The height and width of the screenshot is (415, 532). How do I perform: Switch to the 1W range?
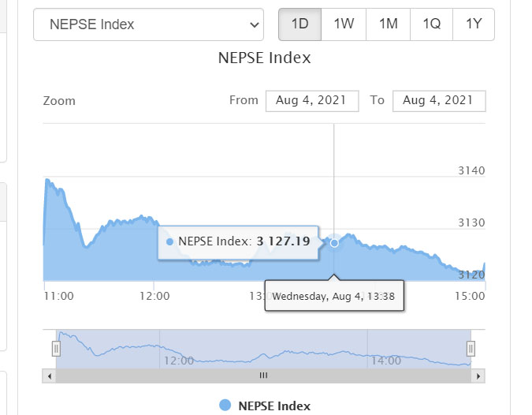click(344, 24)
